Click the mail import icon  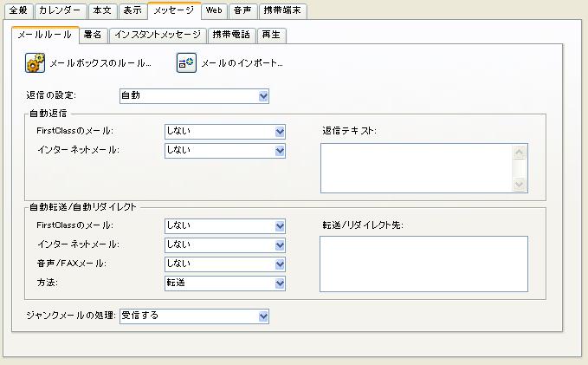pyautogui.click(x=186, y=62)
